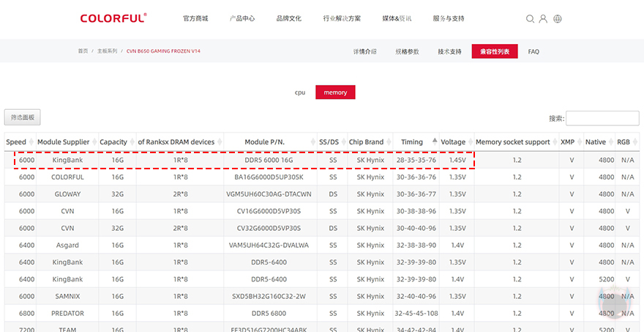Image resolution: width=644 pixels, height=332 pixels.
Task: Select the Asgard supplier cell
Action: [67, 246]
